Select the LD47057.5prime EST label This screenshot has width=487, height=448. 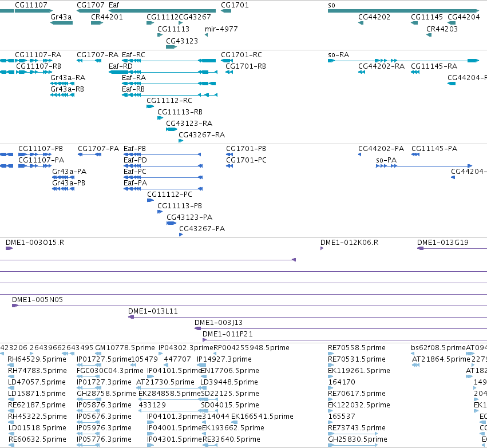coord(37,382)
